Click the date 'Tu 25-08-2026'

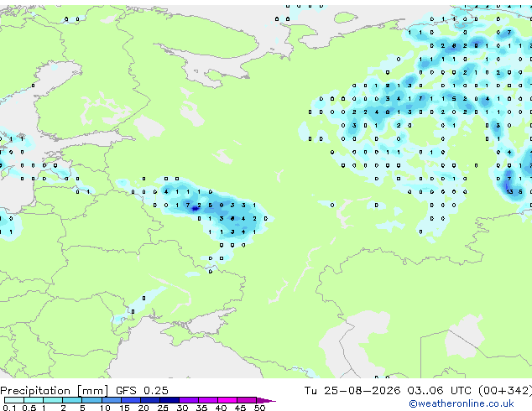352,391
